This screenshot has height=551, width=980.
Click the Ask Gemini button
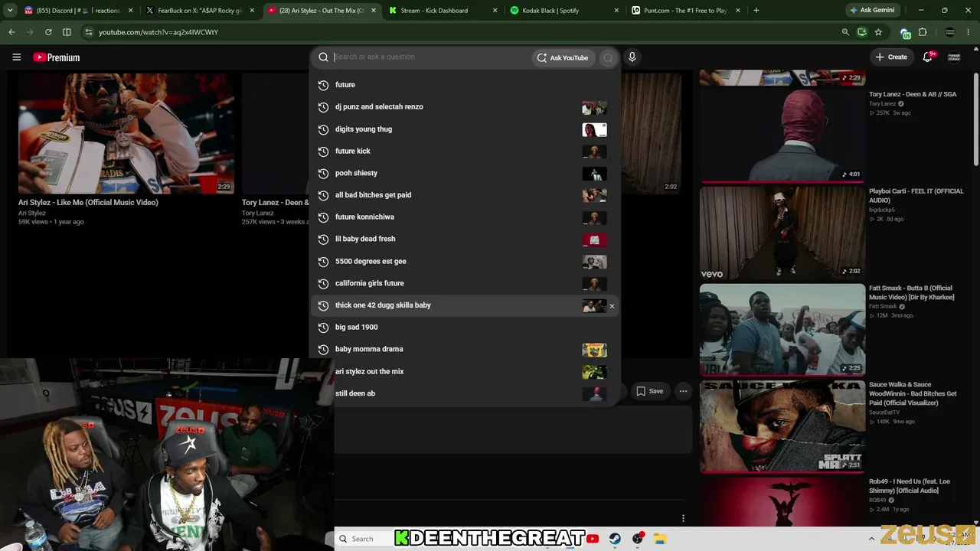pos(872,11)
